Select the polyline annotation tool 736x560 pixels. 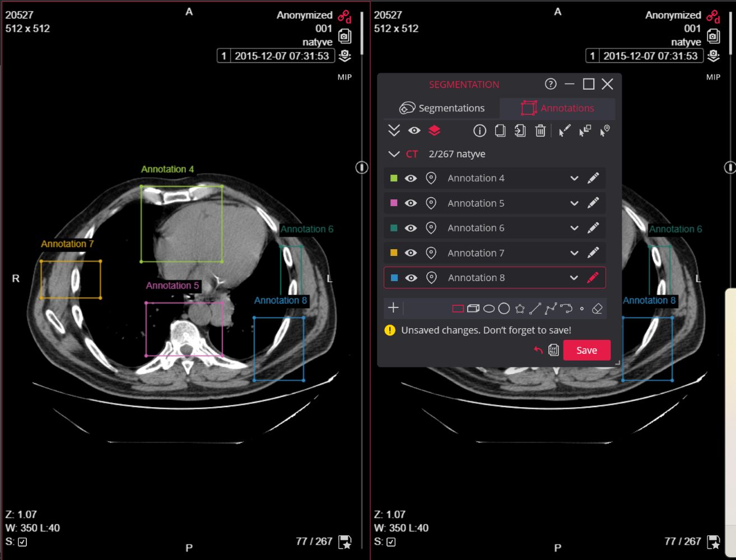coord(551,309)
